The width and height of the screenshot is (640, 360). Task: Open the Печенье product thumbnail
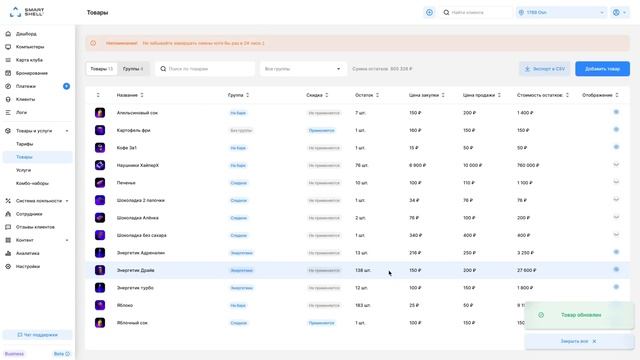100,183
